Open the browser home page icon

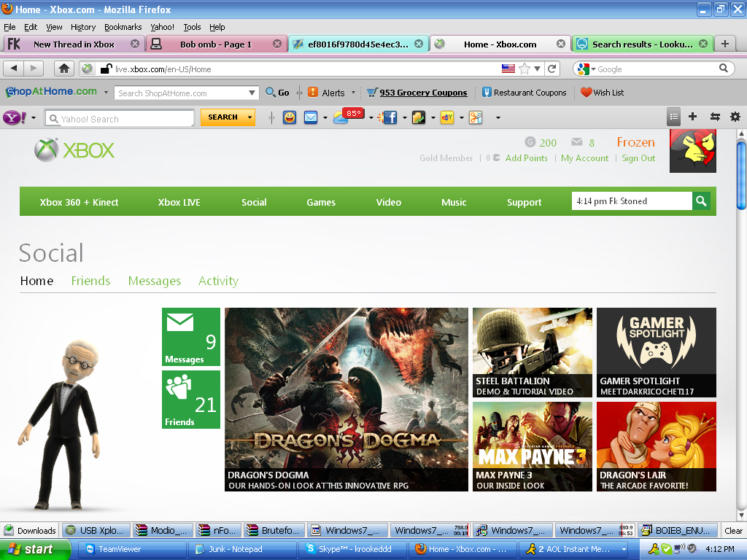(x=64, y=69)
